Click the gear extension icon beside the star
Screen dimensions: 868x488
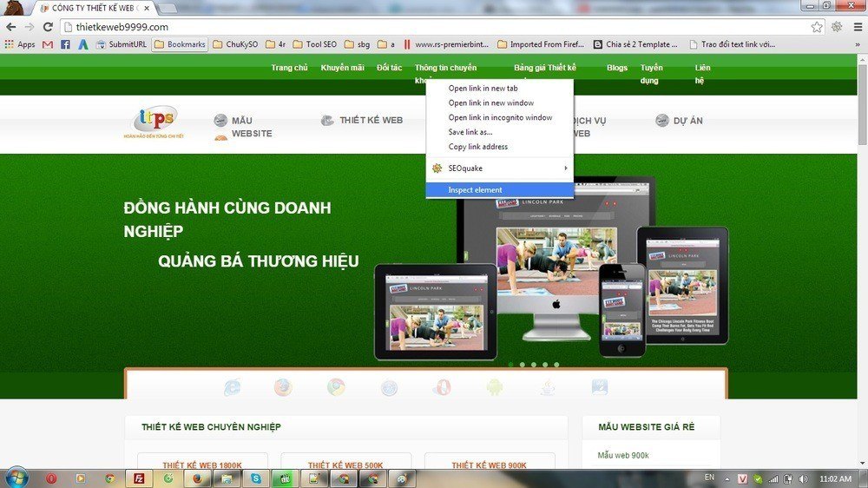[837, 27]
